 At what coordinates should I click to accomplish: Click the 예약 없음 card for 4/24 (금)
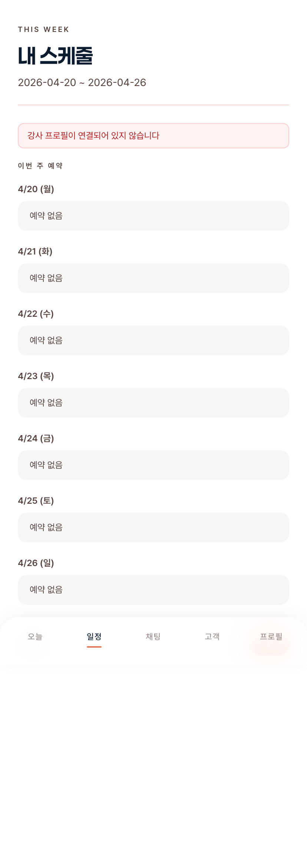[x=153, y=465]
